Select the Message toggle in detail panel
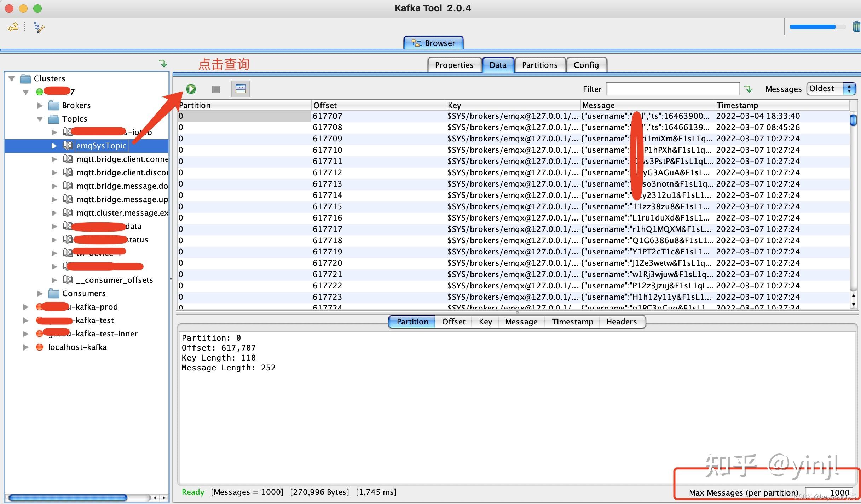Image resolution: width=861 pixels, height=504 pixels. pos(521,322)
